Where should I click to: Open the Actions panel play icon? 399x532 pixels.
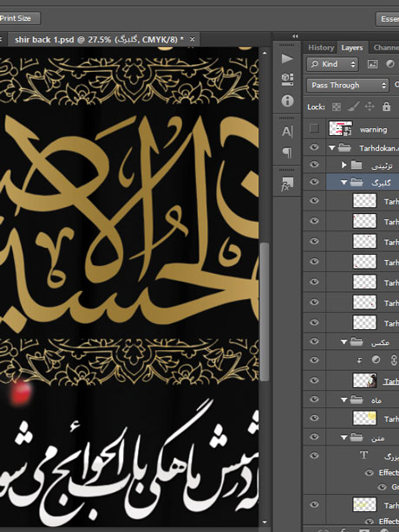point(287,59)
